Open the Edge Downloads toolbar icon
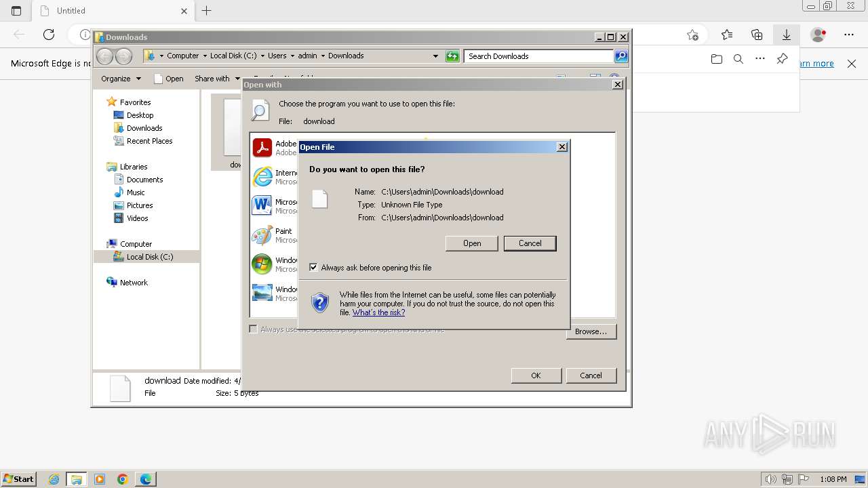The height and width of the screenshot is (488, 868). click(x=787, y=35)
